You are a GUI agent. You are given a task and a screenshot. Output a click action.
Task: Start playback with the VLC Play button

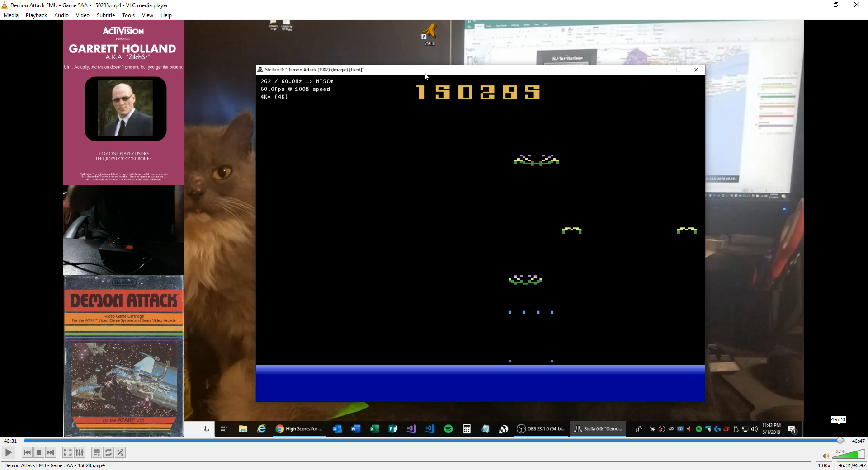pyautogui.click(x=8, y=452)
